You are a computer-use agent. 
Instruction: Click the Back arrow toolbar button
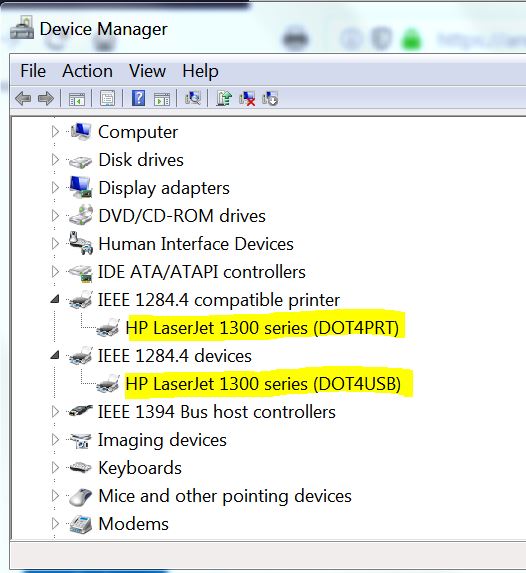point(23,99)
